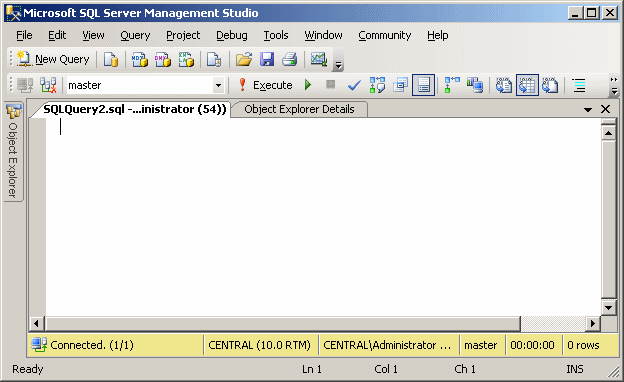Switch to the SQLQuery2.sql tab
This screenshot has width=624, height=382.
[135, 109]
